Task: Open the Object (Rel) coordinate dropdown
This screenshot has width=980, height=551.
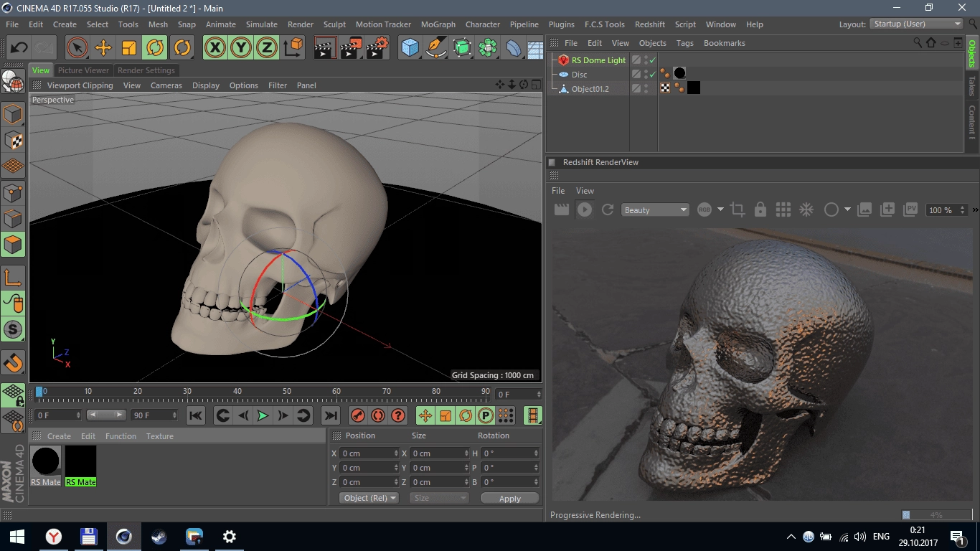Action: click(x=369, y=498)
